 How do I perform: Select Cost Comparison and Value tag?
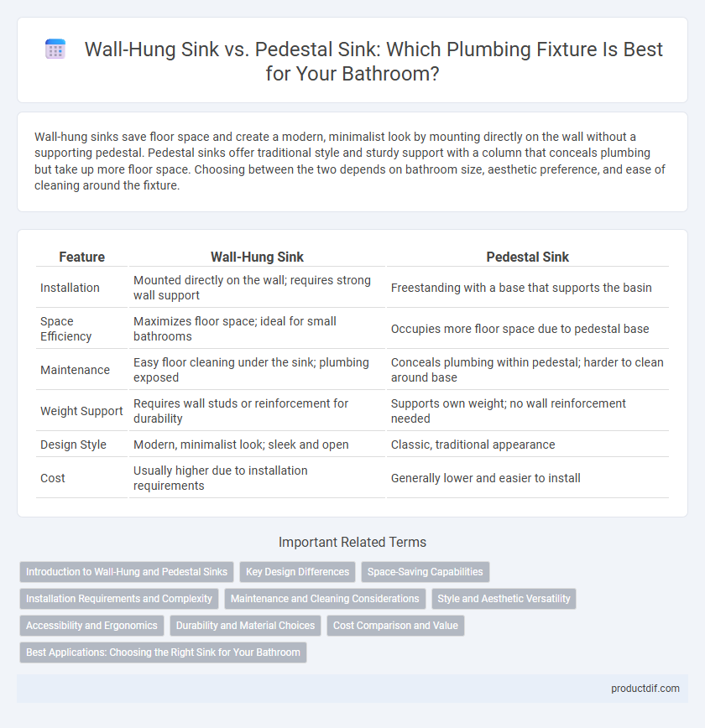coord(395,626)
